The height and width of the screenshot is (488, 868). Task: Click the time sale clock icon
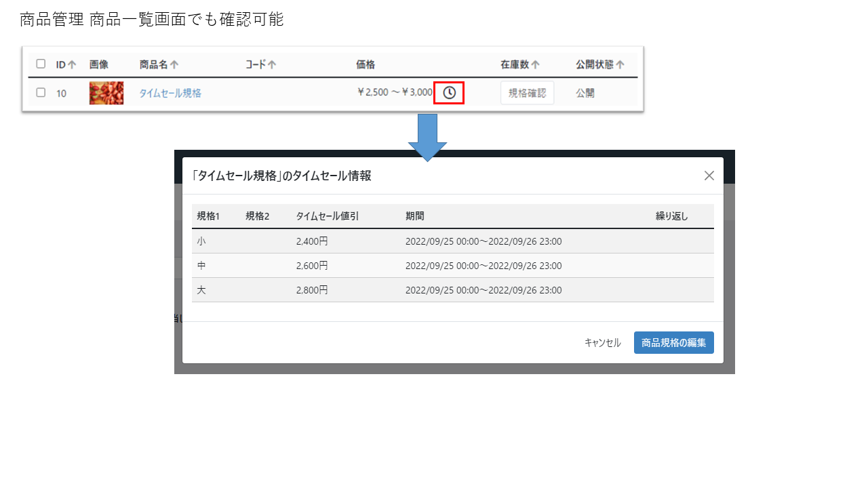[x=449, y=93]
